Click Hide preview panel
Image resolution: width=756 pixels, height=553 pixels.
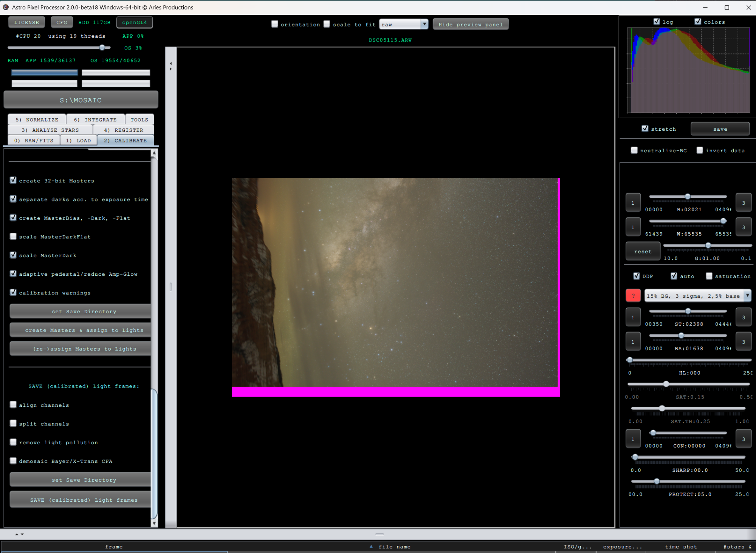click(x=470, y=24)
